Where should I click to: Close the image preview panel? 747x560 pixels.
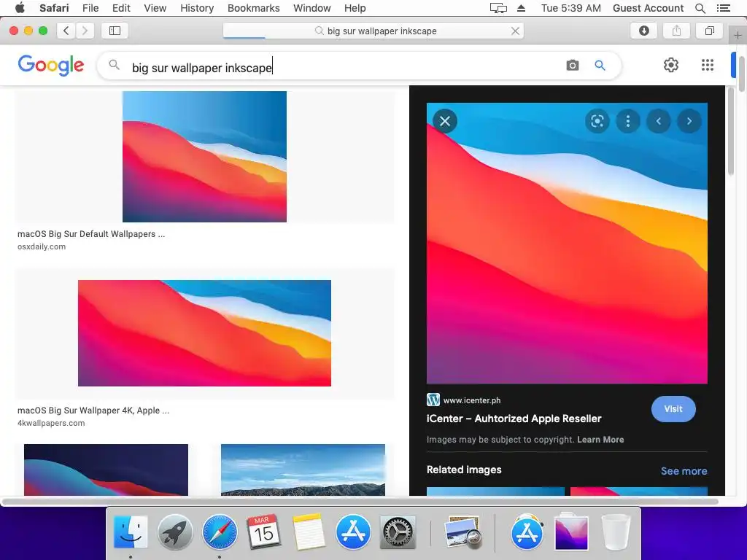pyautogui.click(x=445, y=121)
